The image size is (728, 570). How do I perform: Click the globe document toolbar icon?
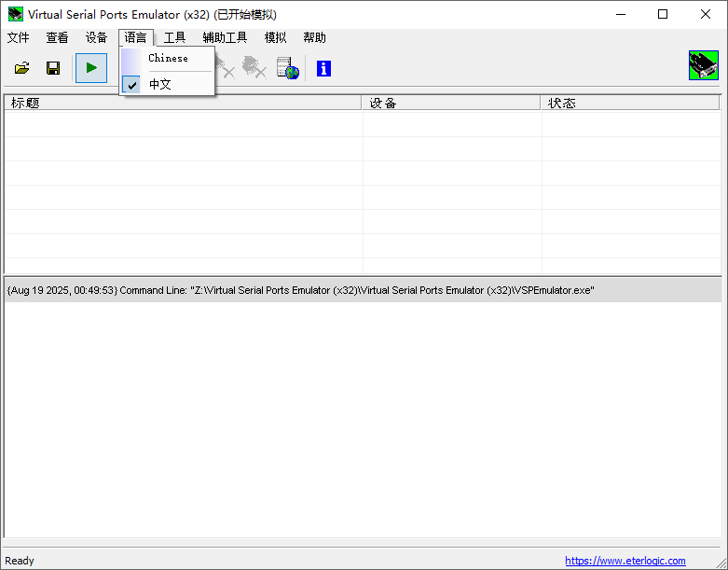(x=288, y=68)
